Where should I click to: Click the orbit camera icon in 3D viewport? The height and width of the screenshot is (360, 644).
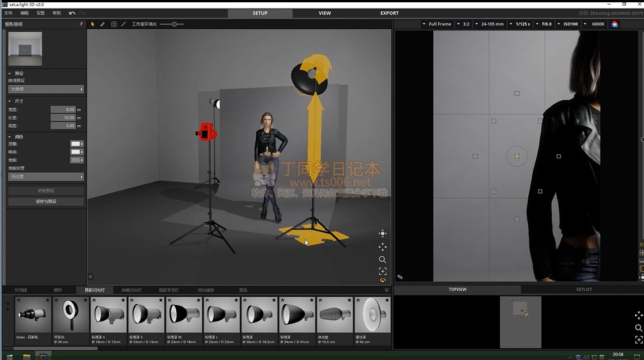pos(382,233)
